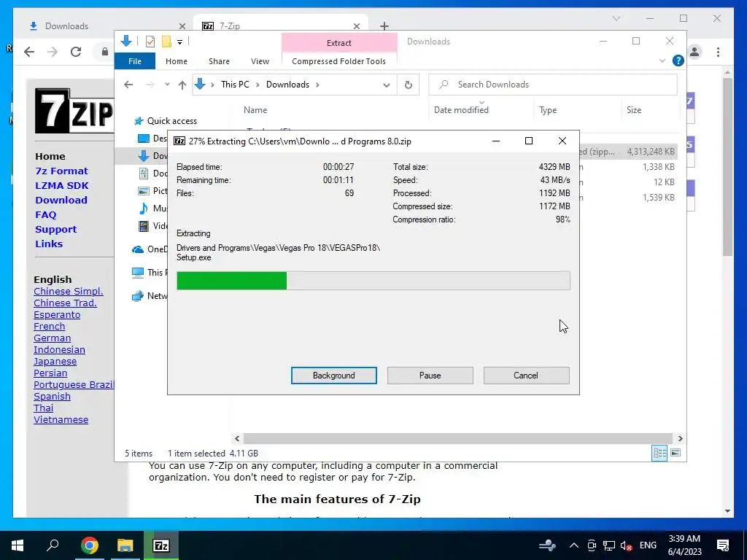This screenshot has width=747, height=560.
Task: Open File tab in Explorer ribbon
Action: pyautogui.click(x=135, y=61)
